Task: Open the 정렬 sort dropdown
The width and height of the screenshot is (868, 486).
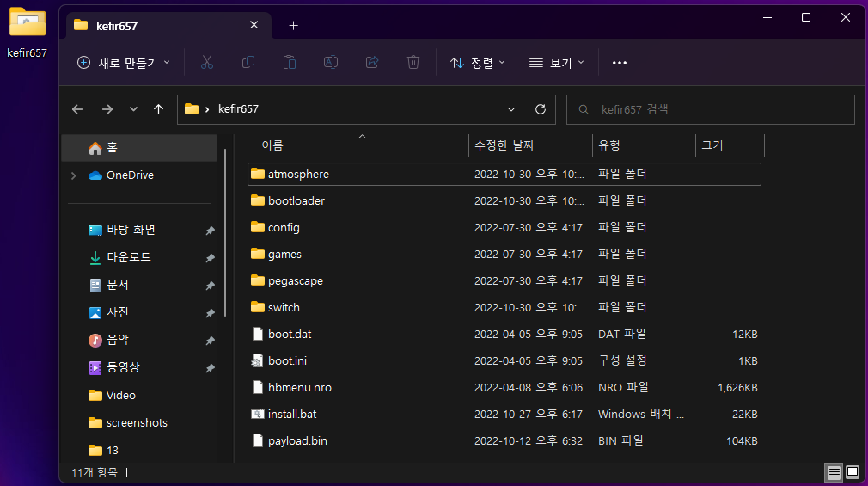Action: pyautogui.click(x=477, y=63)
